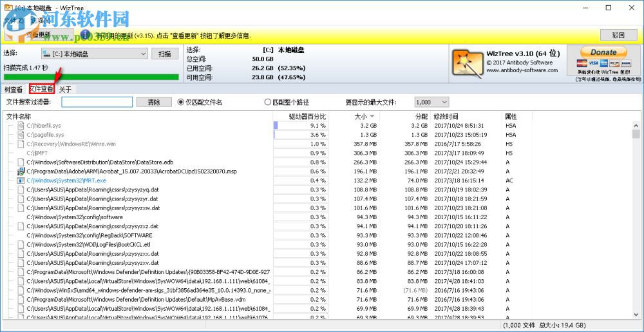644x332 pixels.
Task: Click the pagefile.sys file icon
Action: [x=21, y=135]
